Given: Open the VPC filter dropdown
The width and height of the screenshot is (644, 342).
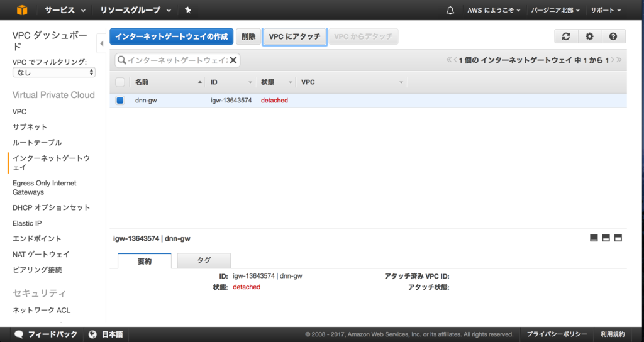Looking at the screenshot, I should [x=54, y=73].
